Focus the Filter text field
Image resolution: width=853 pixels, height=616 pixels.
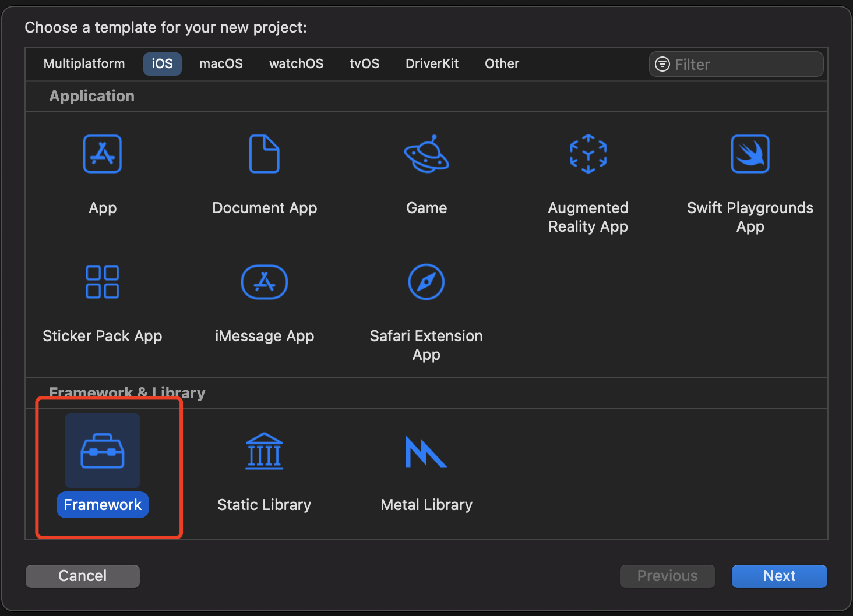coord(736,64)
